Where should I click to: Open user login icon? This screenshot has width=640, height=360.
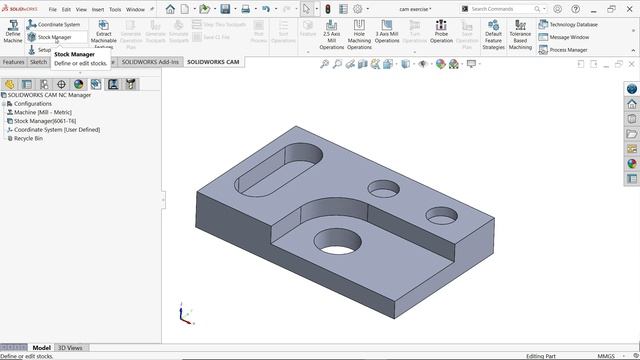558,9
